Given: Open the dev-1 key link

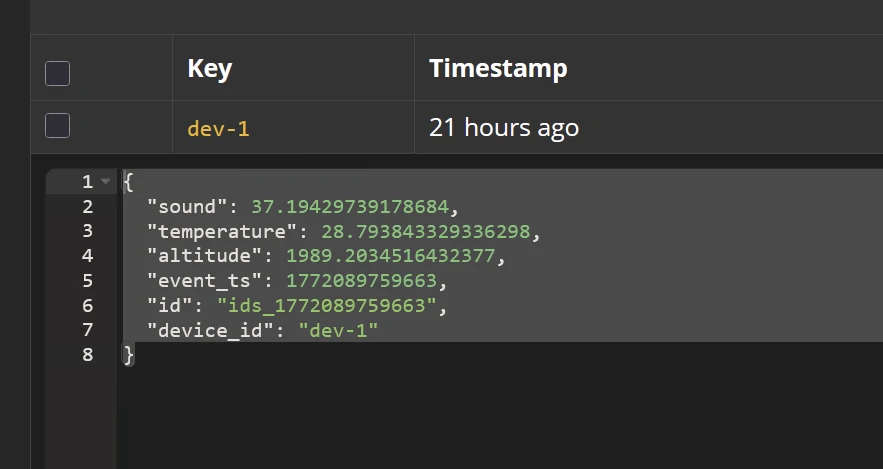Looking at the screenshot, I should 218,128.
